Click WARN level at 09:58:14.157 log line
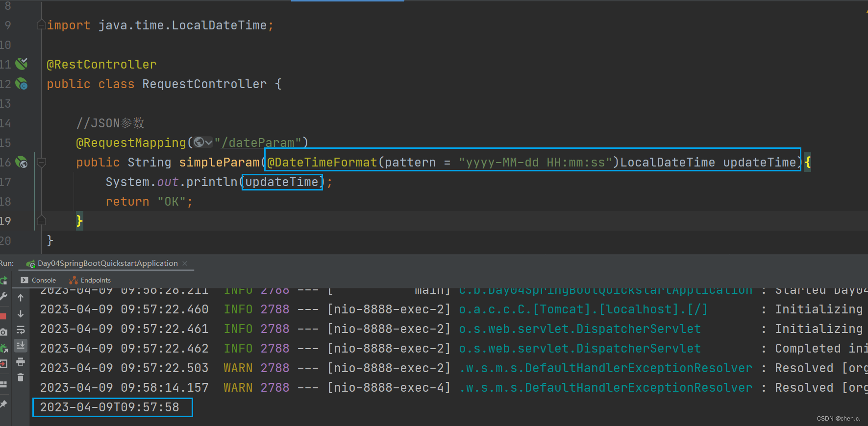Viewport: 868px width, 426px height. 238,388
